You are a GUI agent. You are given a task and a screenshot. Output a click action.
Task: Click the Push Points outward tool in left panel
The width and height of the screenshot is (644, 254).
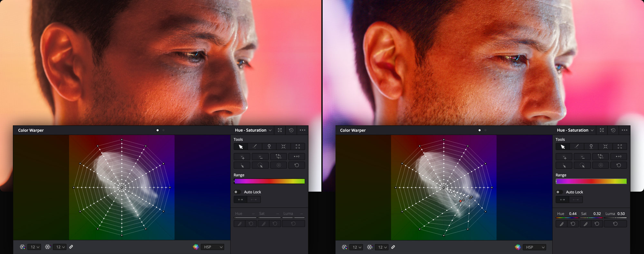(298, 147)
